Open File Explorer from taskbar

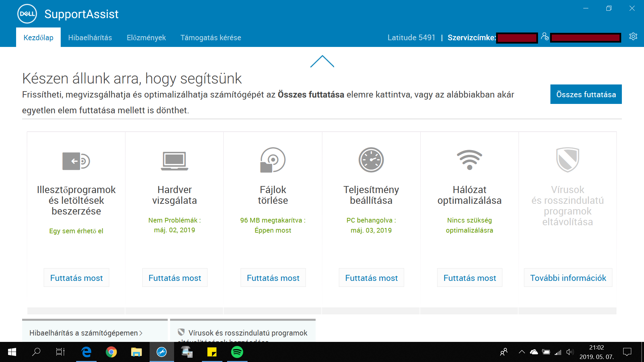point(136,352)
